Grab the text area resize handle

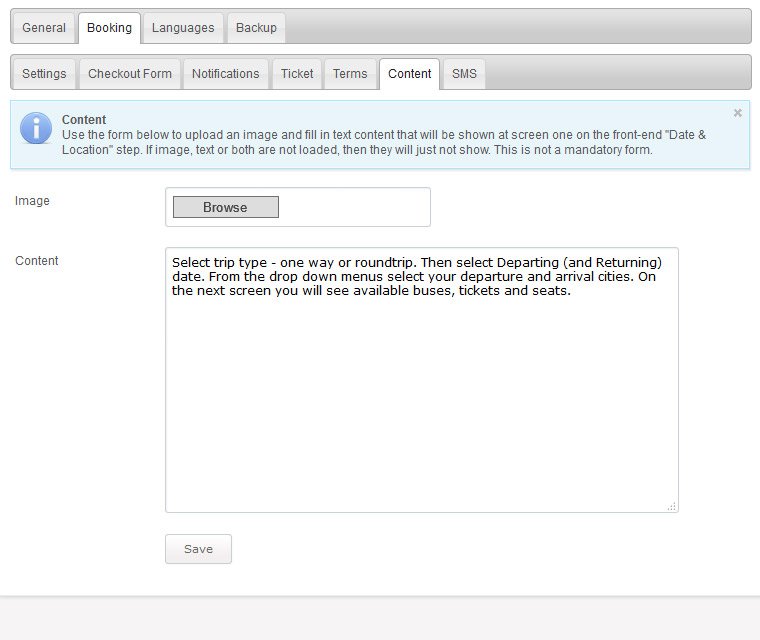[x=672, y=507]
